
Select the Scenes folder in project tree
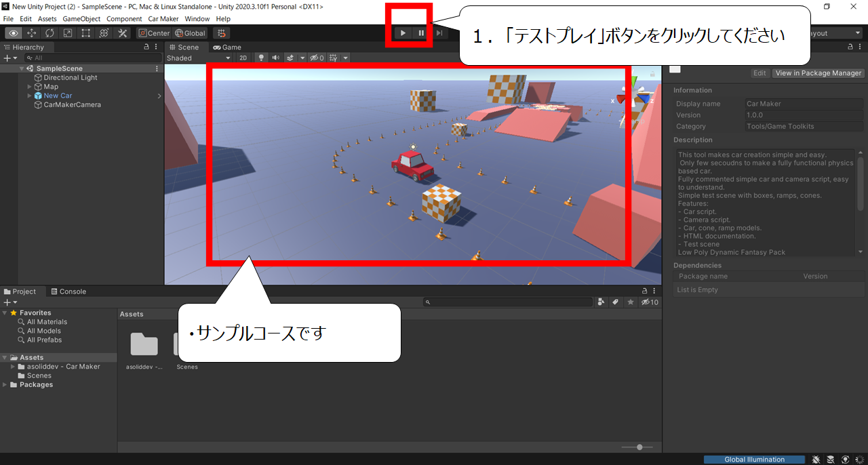pyautogui.click(x=39, y=376)
